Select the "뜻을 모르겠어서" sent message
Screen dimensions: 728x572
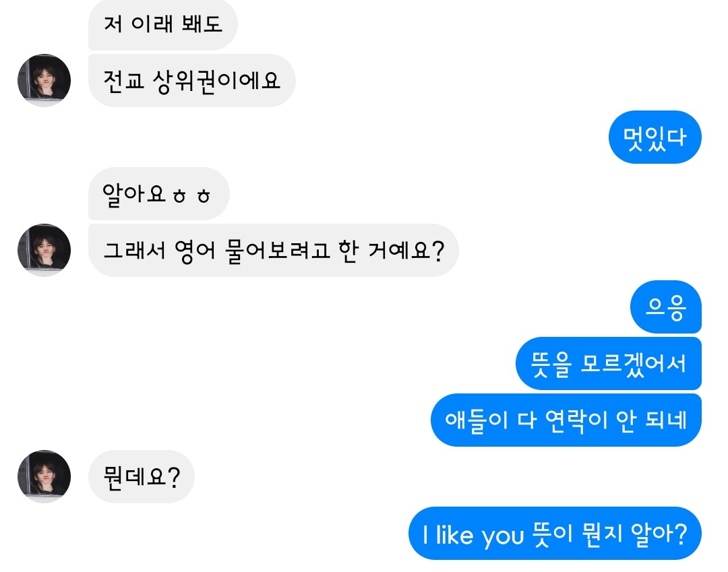[x=608, y=364]
